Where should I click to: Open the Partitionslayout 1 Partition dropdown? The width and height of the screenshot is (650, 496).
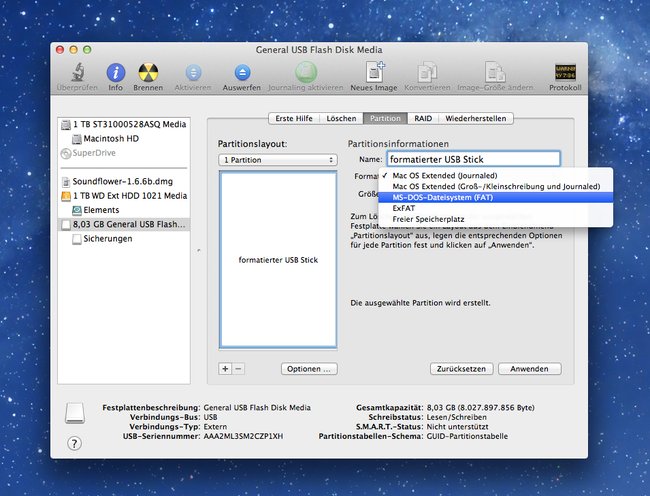coord(278,160)
